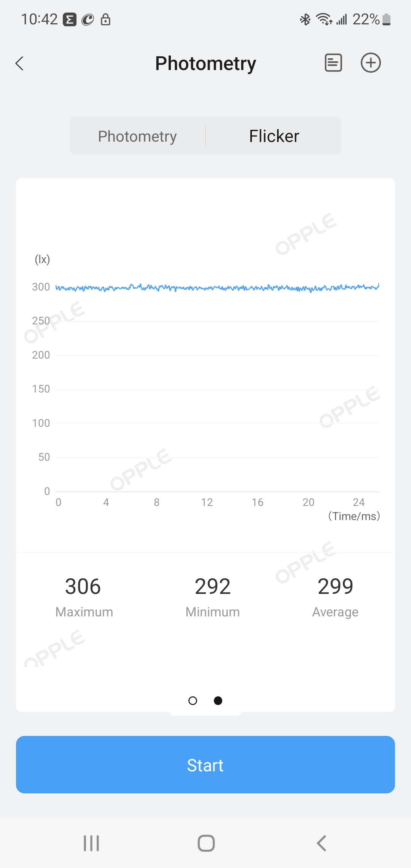The width and height of the screenshot is (411, 868).
Task: Switch to the Photometry tab
Action: [137, 136]
